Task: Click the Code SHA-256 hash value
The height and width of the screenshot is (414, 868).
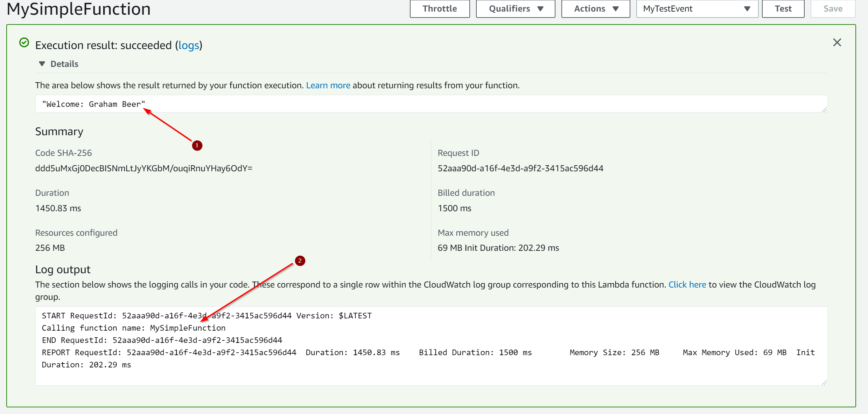Action: (144, 168)
